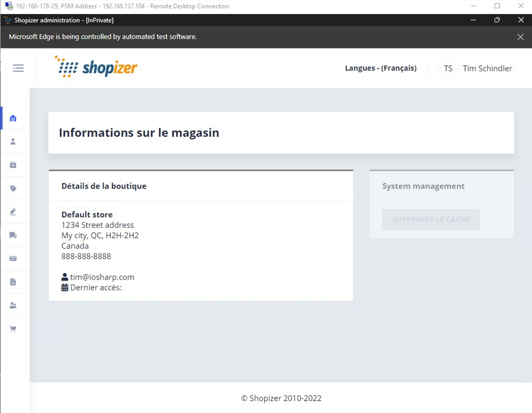Dismiss the automated test software notification
Screen dimensions: 532x413
point(520,37)
